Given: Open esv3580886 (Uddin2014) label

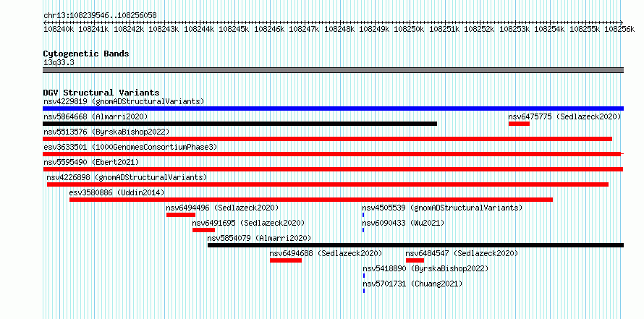Looking at the screenshot, I should click(x=116, y=192).
